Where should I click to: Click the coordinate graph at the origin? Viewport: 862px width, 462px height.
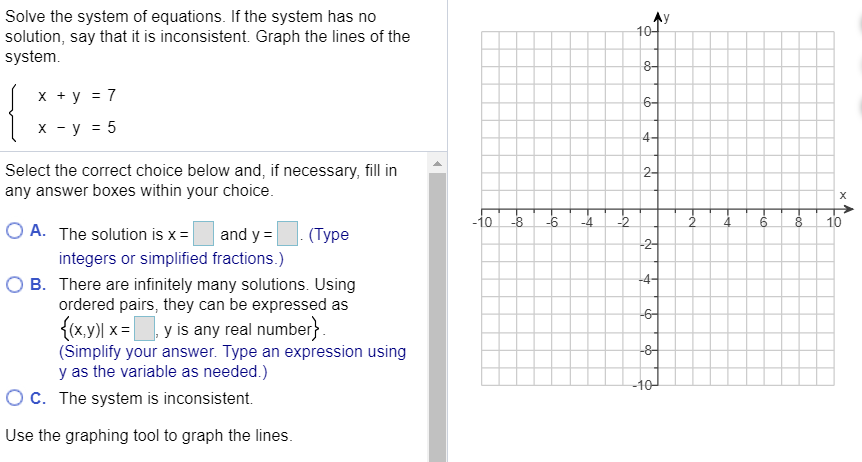click(658, 209)
